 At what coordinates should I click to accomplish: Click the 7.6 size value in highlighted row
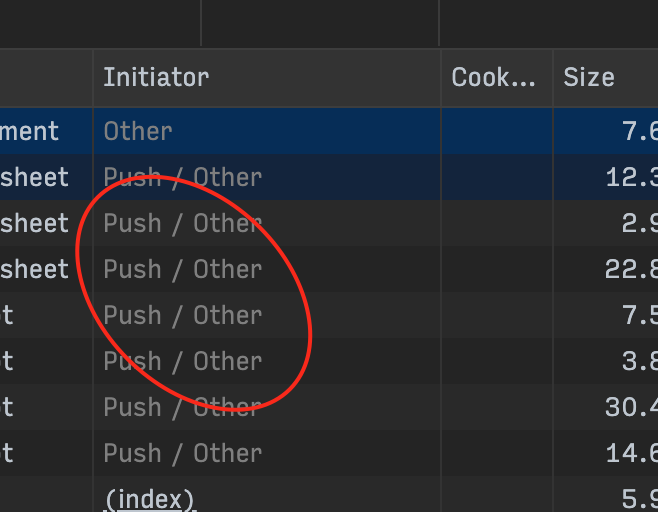640,131
